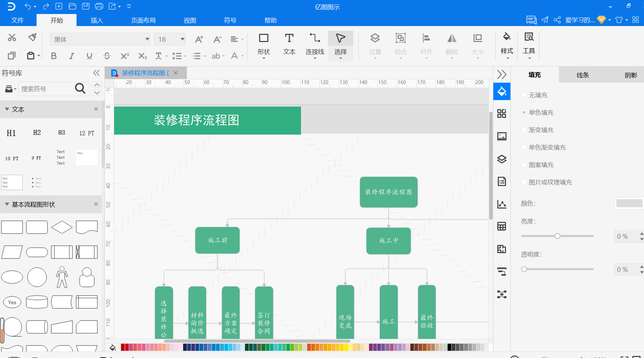Toggle Italic text formatting
The width and height of the screenshot is (644, 358).
pyautogui.click(x=71, y=56)
